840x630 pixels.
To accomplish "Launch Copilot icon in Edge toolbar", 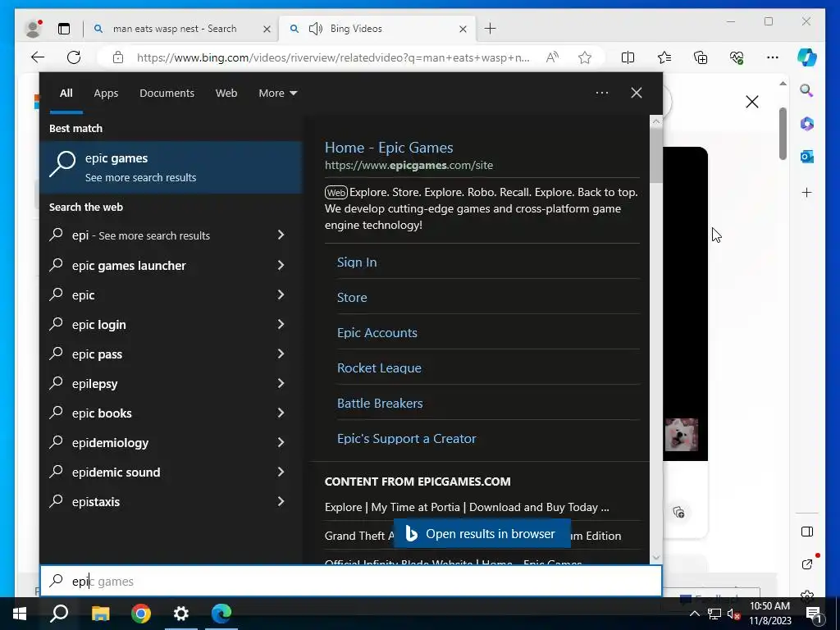I will [807, 57].
